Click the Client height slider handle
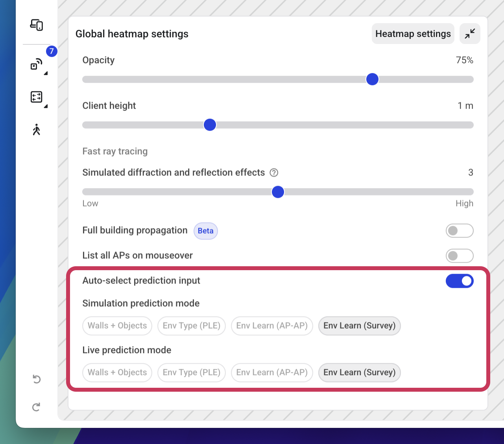The height and width of the screenshot is (444, 504). click(210, 125)
